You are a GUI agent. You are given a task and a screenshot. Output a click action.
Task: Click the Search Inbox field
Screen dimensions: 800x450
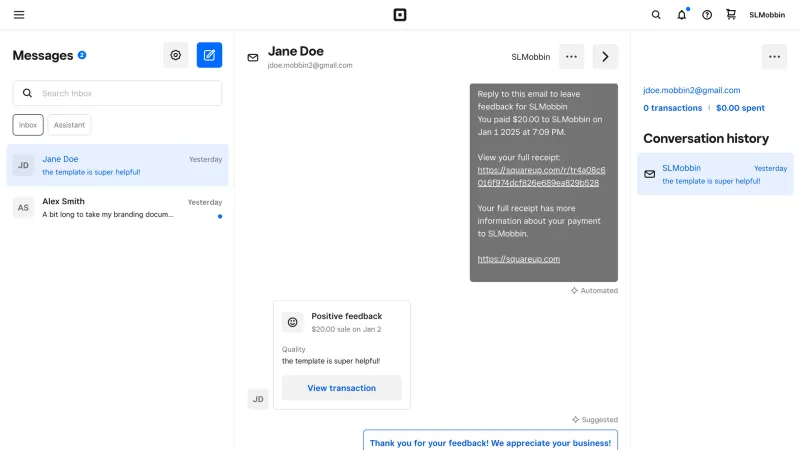(x=117, y=93)
